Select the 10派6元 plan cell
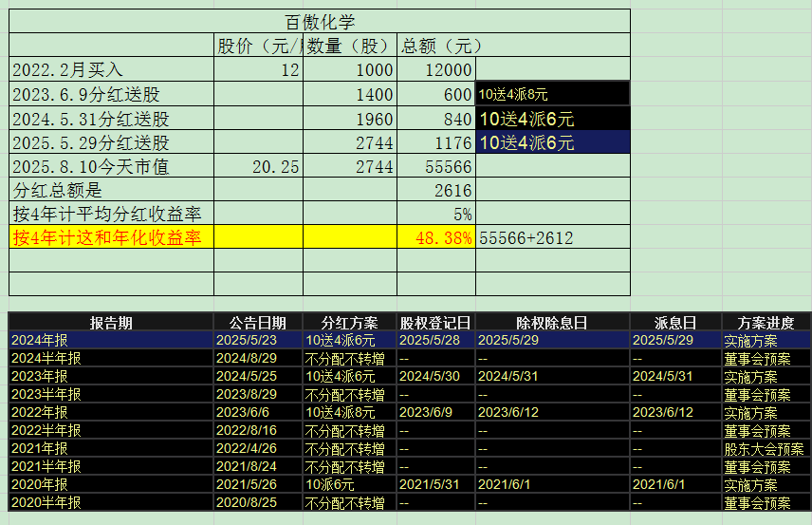Screen dimensions: 812x525 click(x=349, y=484)
